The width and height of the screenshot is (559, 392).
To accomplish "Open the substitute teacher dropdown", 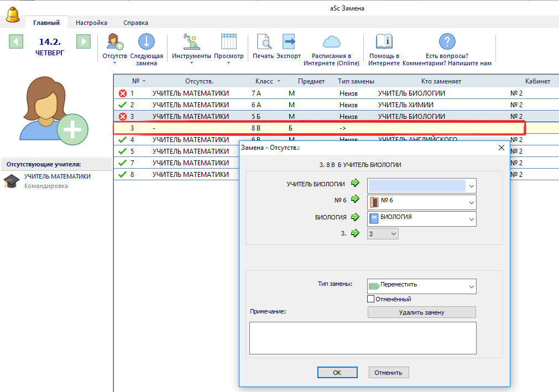I will click(422, 186).
